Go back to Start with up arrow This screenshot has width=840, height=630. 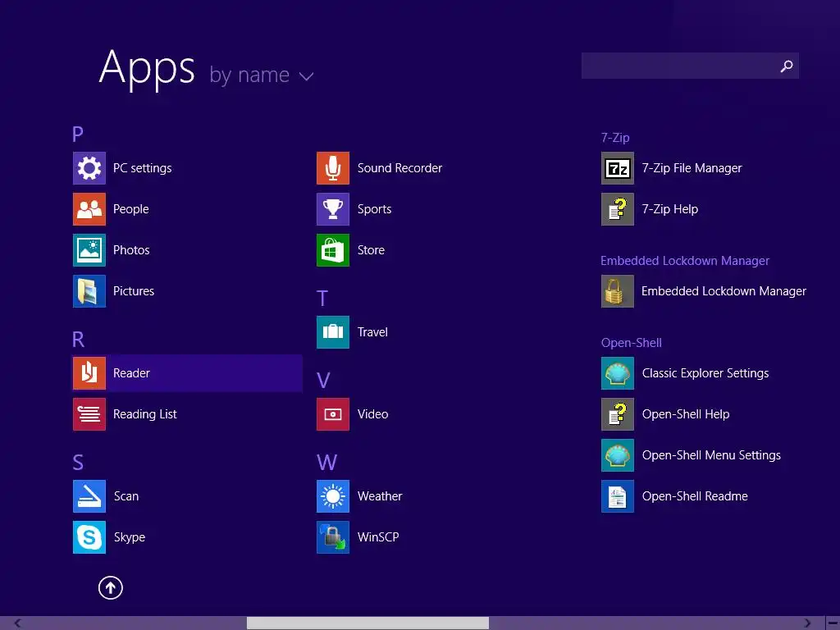click(111, 587)
